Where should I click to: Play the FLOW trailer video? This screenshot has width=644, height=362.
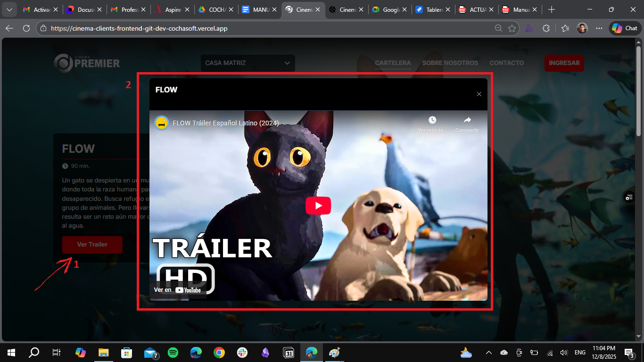pos(318,205)
